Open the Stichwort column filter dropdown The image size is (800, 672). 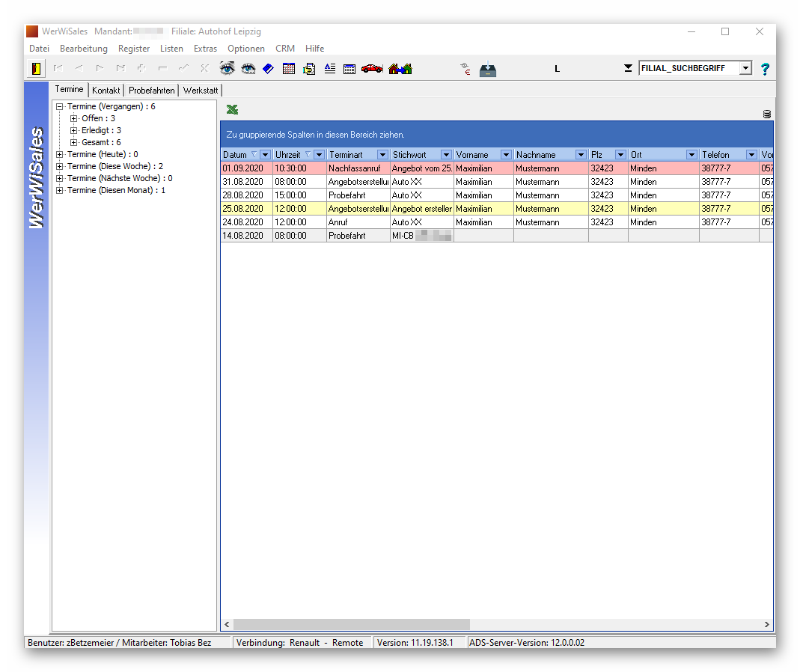pos(447,155)
